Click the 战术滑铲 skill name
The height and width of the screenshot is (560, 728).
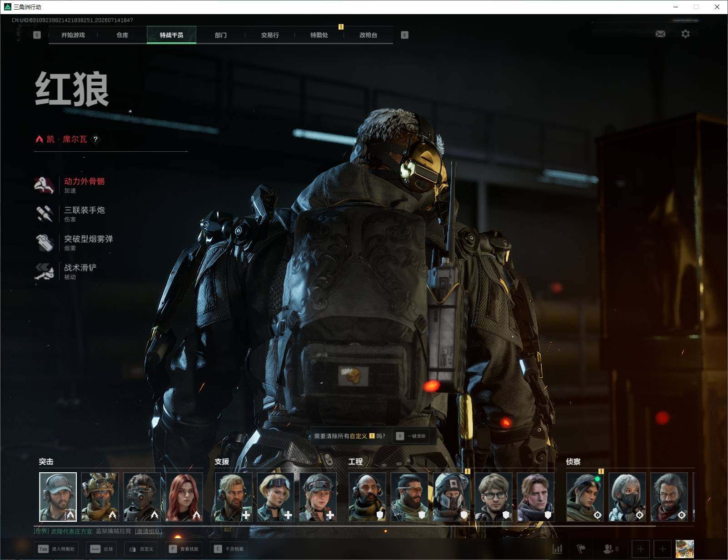[x=80, y=268]
